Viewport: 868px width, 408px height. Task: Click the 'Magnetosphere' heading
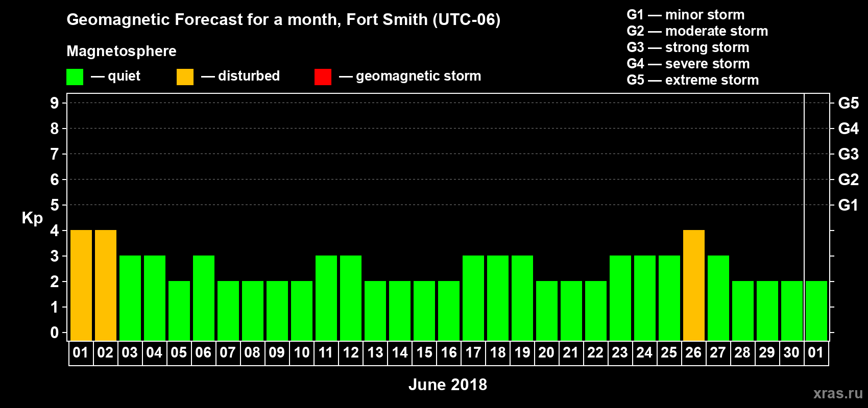pyautogui.click(x=122, y=51)
